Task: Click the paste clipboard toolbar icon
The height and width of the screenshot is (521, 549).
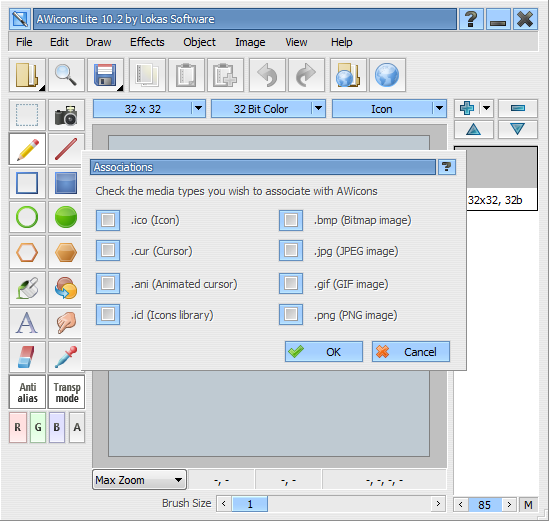Action: pos(186,75)
